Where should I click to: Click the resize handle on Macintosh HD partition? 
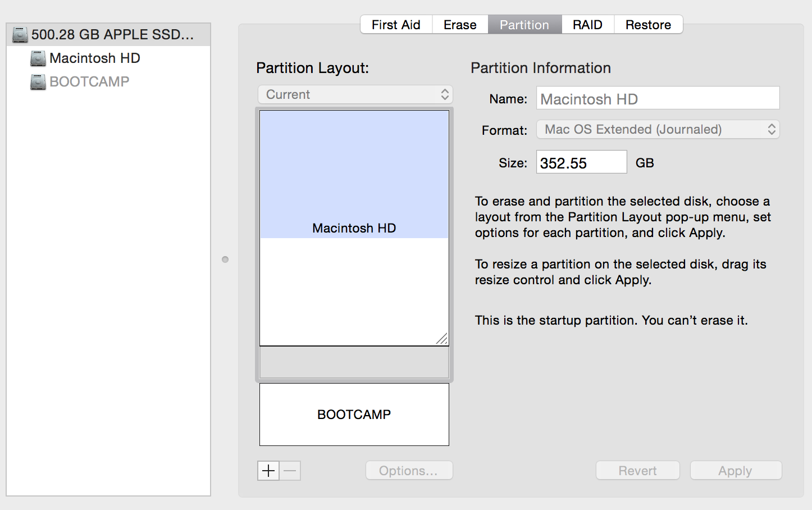(443, 339)
